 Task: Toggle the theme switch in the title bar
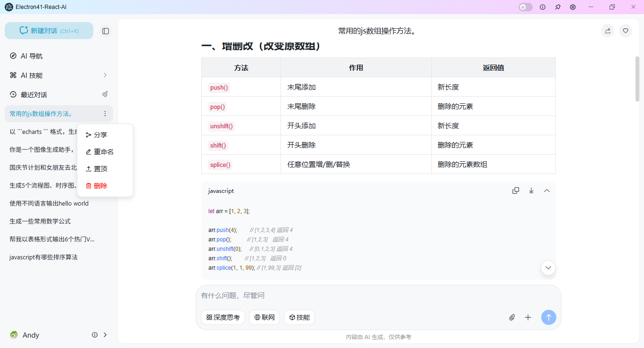pyautogui.click(x=526, y=7)
